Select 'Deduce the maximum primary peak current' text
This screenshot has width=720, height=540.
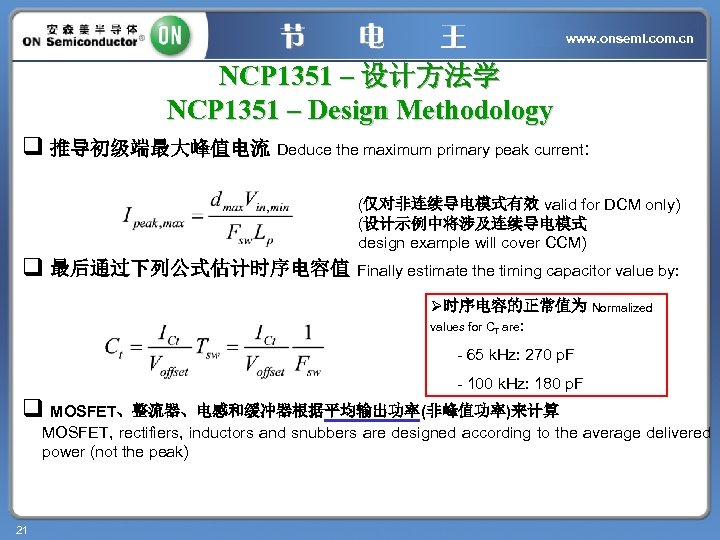click(x=433, y=150)
